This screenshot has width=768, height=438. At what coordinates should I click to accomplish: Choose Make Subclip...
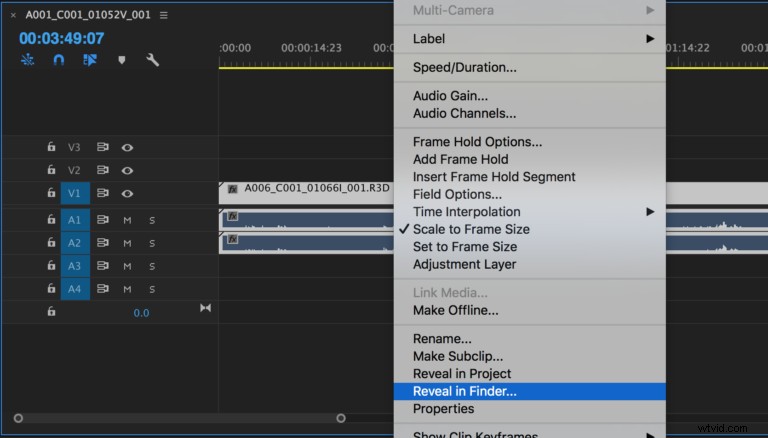(529, 356)
